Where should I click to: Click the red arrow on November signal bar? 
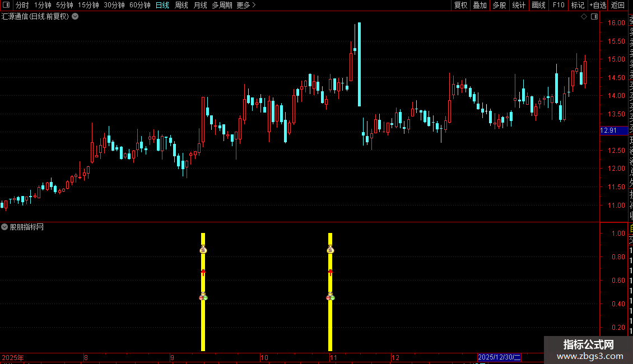[331, 272]
